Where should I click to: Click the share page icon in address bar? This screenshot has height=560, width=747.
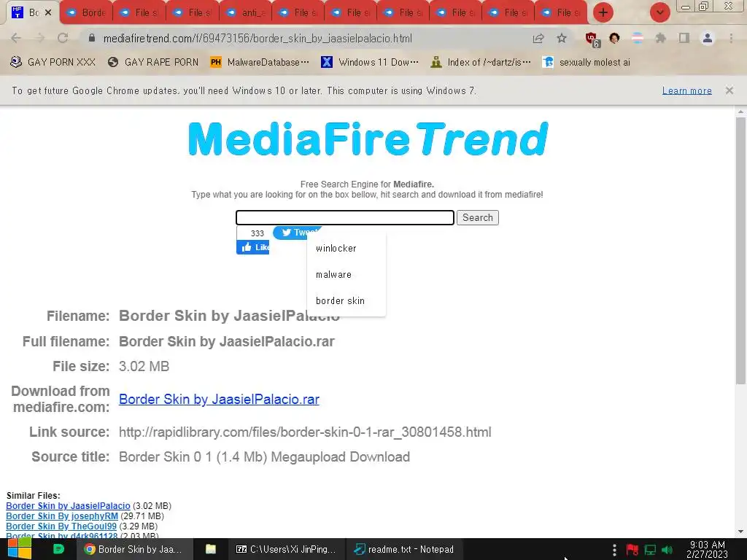(538, 39)
